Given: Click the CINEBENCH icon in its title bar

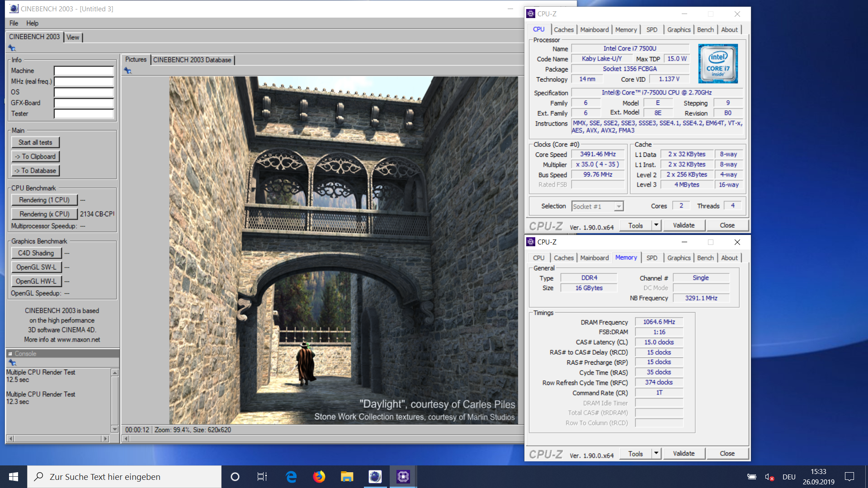Looking at the screenshot, I should click(14, 9).
